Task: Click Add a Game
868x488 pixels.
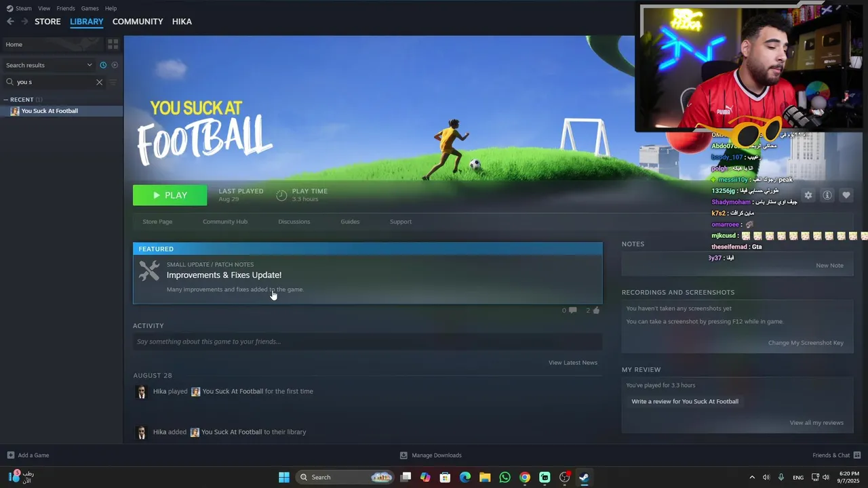Action: (x=28, y=455)
